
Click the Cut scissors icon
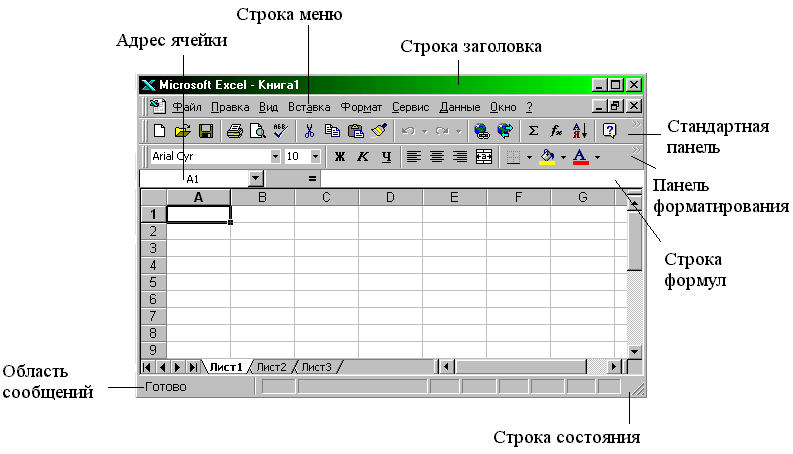coord(309,131)
